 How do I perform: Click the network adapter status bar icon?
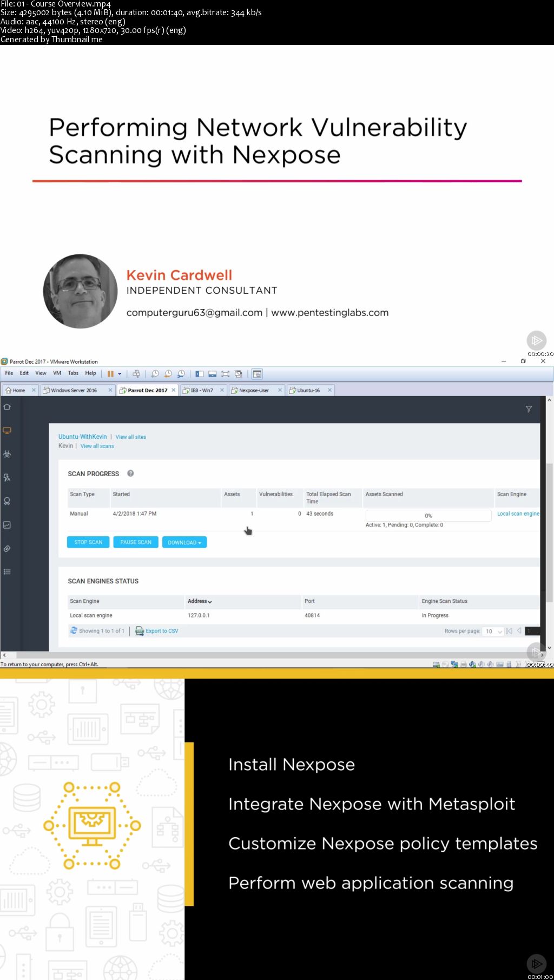(454, 665)
